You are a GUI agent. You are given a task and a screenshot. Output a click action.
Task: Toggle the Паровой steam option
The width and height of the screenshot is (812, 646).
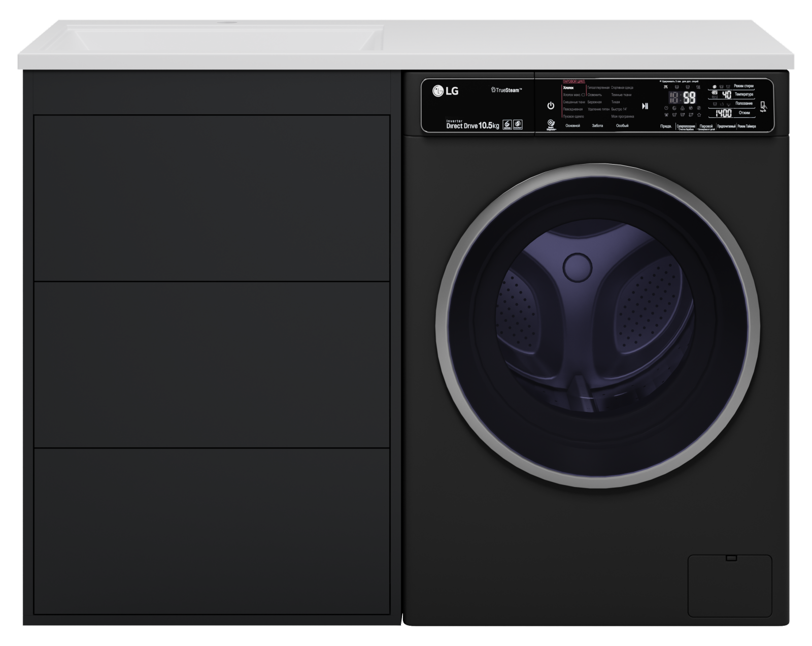pos(706,126)
